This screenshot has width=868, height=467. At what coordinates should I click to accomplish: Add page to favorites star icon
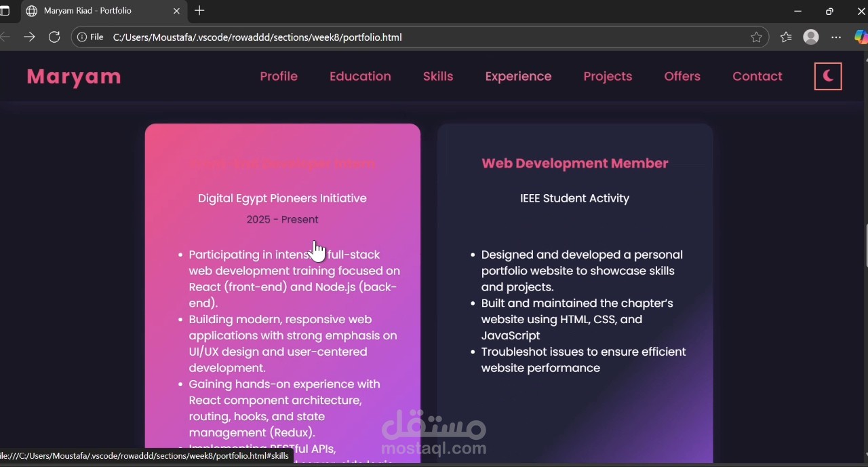pos(756,37)
